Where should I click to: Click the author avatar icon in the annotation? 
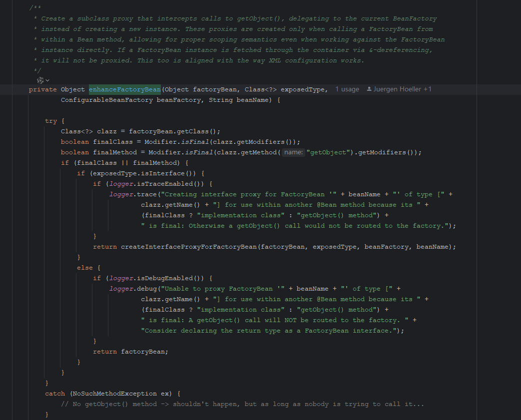pyautogui.click(x=368, y=89)
